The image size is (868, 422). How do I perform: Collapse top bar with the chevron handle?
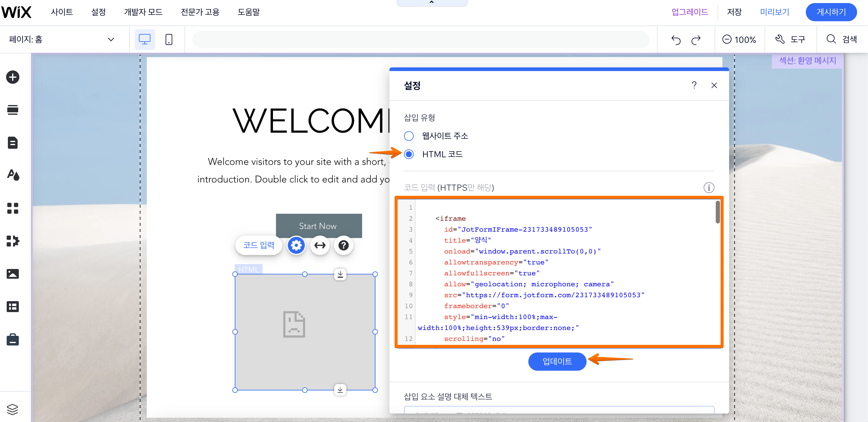click(432, 3)
